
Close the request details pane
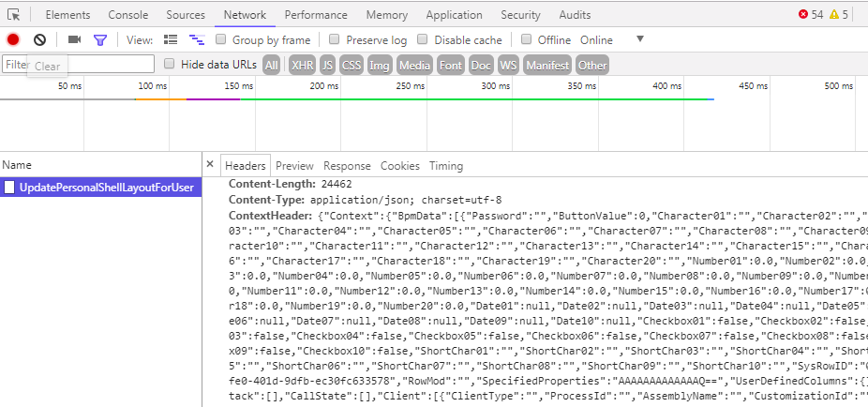point(210,164)
